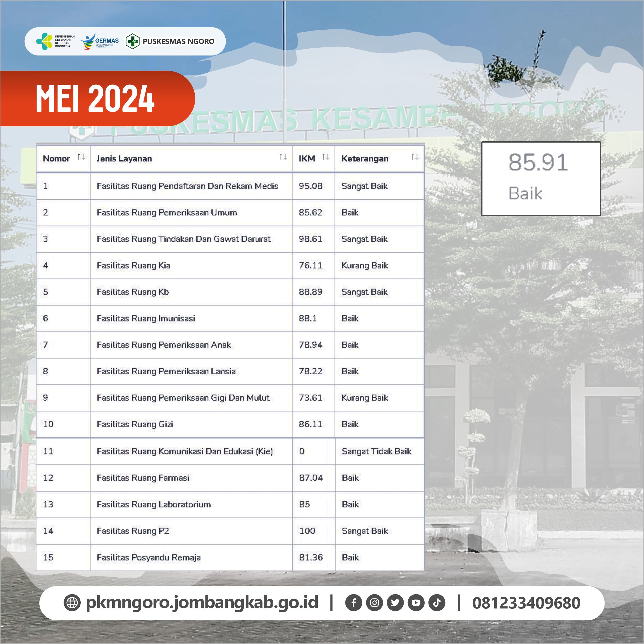Sort by Keterangan using its arrow icon
The image size is (644, 644).
415,157
